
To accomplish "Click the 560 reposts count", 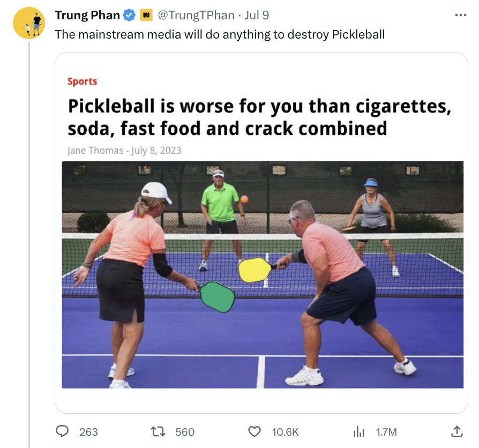I will 185,432.
